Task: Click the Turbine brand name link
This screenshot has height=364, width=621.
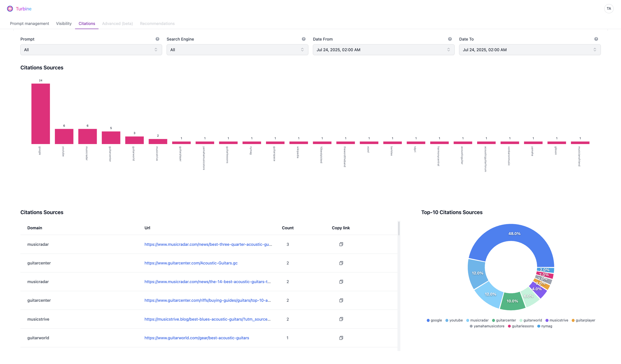Action: pos(24,9)
